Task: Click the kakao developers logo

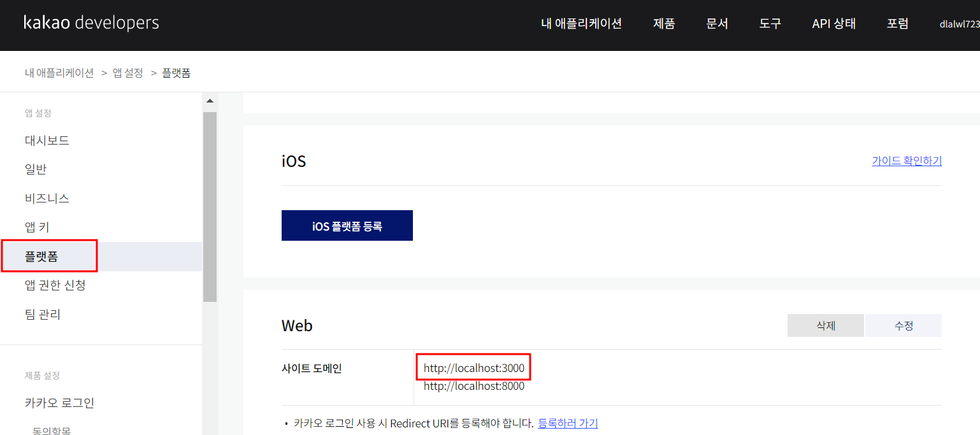Action: (92, 23)
